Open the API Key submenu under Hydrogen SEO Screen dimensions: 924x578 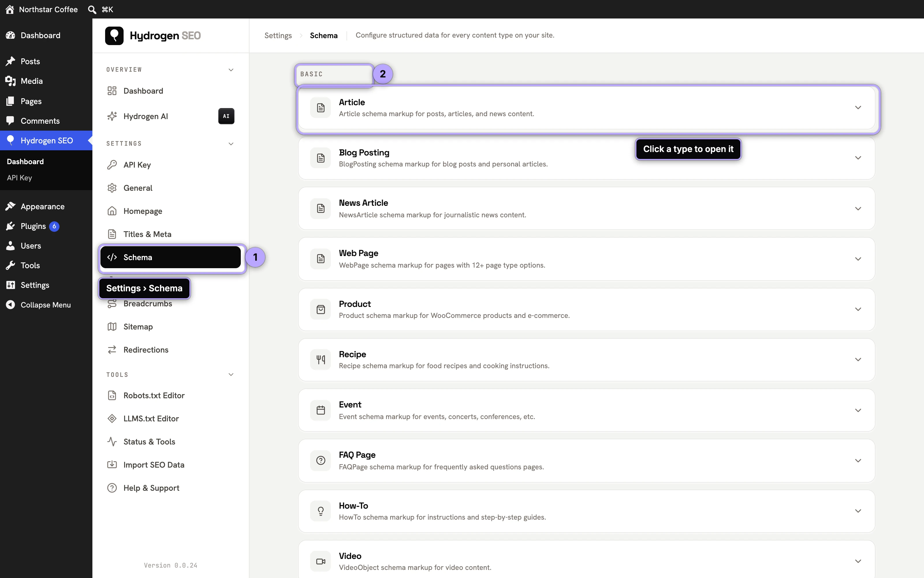19,178
